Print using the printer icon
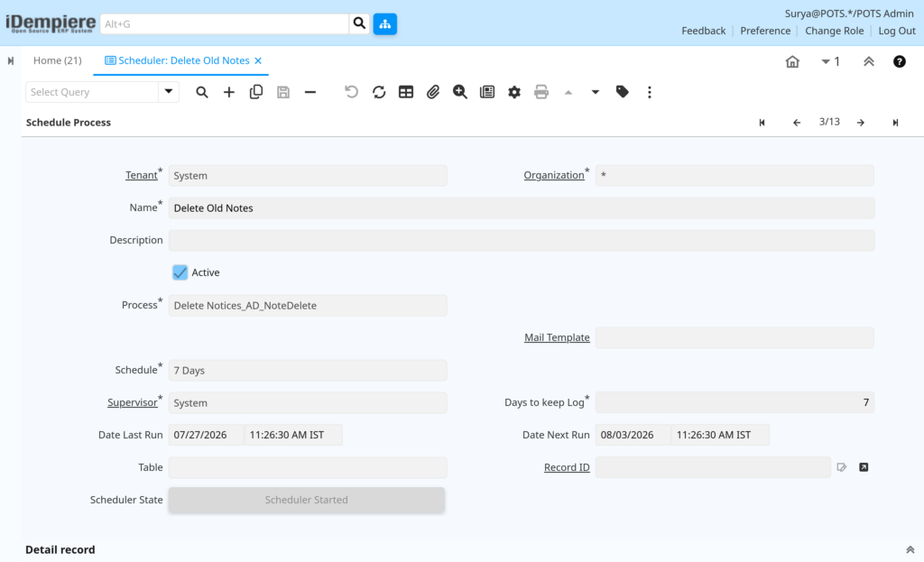924x562 pixels. point(541,92)
